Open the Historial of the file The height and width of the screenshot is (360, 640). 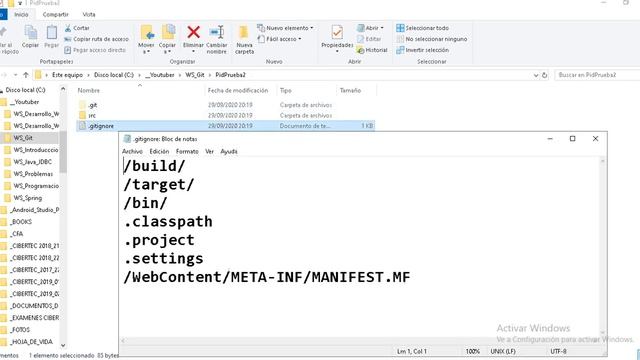[x=372, y=50]
